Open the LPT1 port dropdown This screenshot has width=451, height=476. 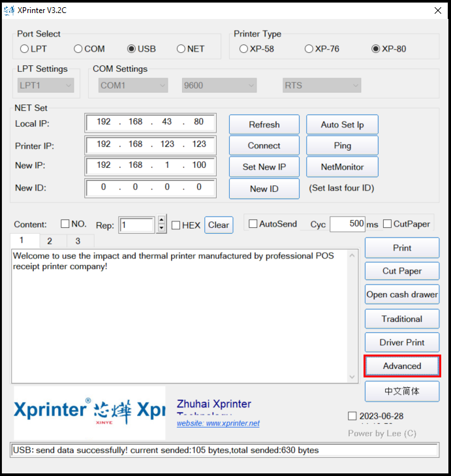pyautogui.click(x=46, y=86)
